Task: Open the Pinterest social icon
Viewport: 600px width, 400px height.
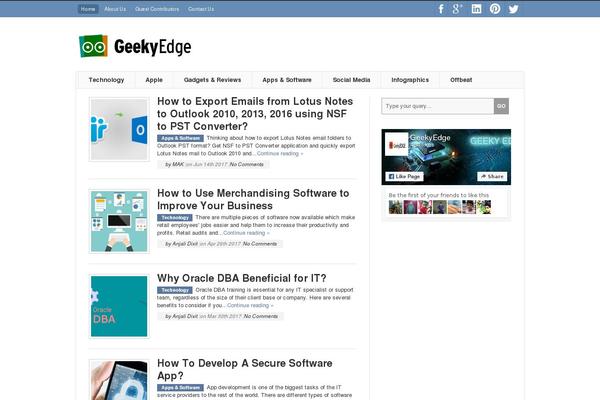Action: pos(495,9)
